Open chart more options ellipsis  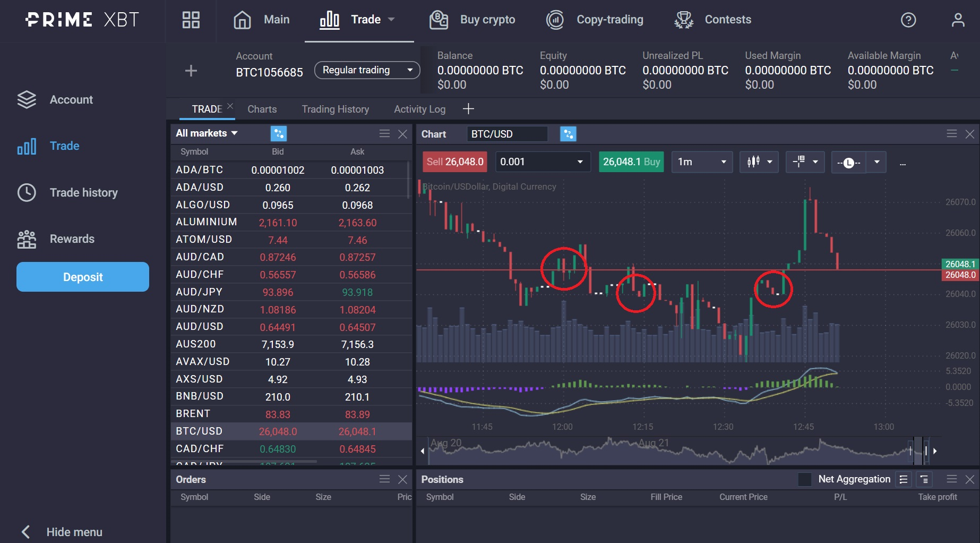(x=902, y=164)
